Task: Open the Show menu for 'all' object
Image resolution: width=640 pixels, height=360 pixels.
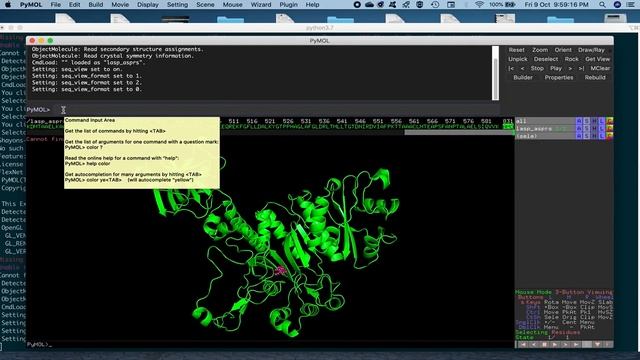Action: click(587, 121)
